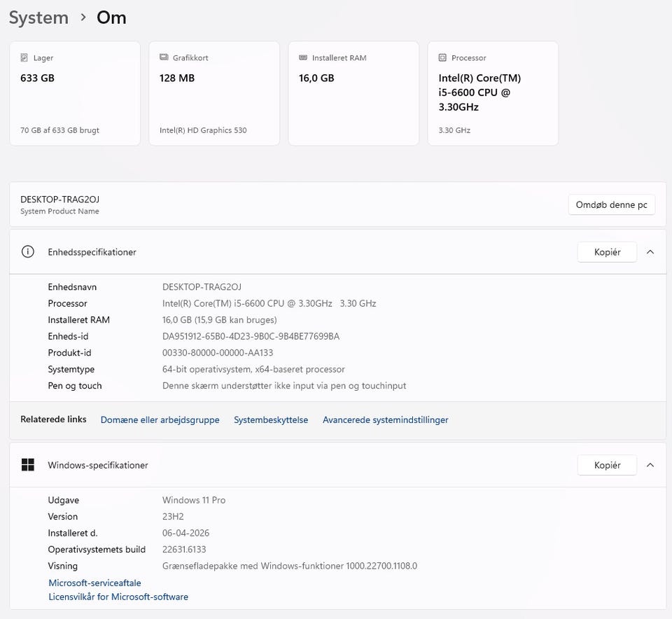Click the Windows logo icon
This screenshot has height=619, width=672.
28,465
